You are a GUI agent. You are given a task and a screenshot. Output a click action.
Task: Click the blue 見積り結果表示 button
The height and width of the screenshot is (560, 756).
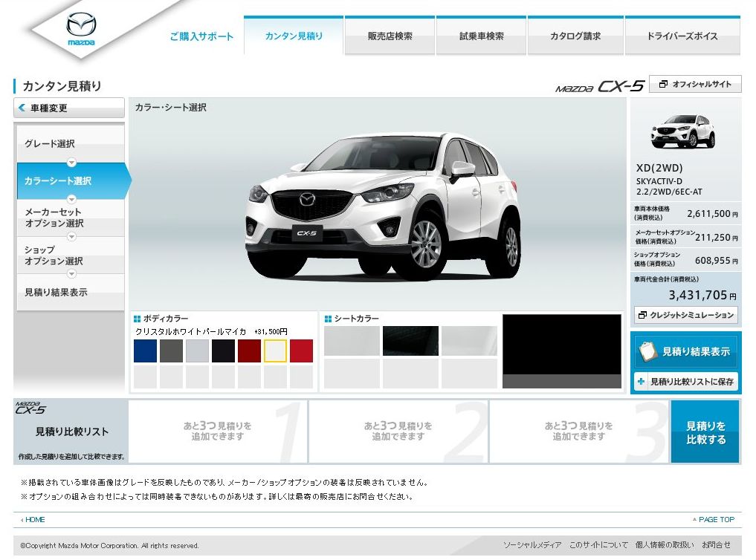[x=685, y=351]
